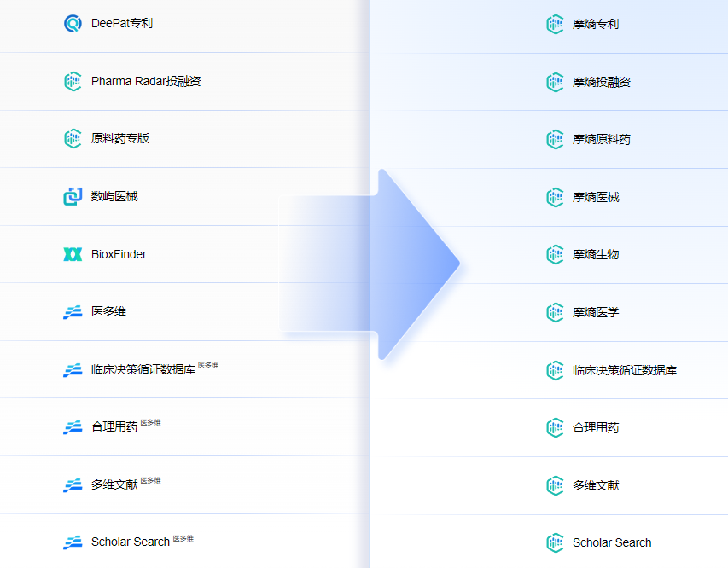Image resolution: width=728 pixels, height=568 pixels.
Task: Click the Pharma Radar投融资 hexagon icon
Action: tap(73, 81)
